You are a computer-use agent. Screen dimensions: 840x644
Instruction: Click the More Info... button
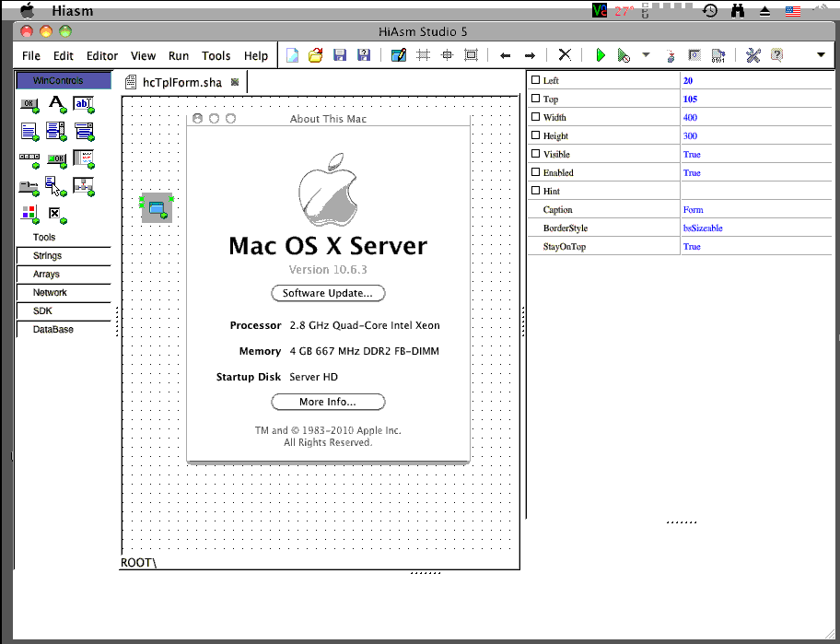pyautogui.click(x=327, y=402)
